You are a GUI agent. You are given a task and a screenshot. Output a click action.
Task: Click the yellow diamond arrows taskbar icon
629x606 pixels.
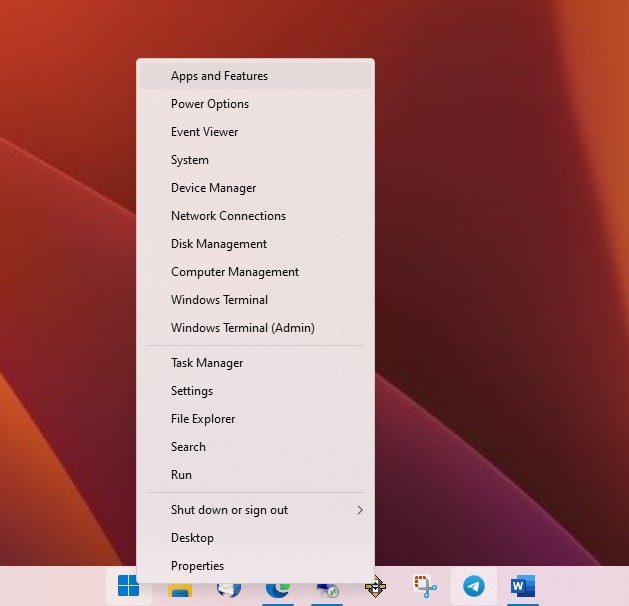click(375, 588)
